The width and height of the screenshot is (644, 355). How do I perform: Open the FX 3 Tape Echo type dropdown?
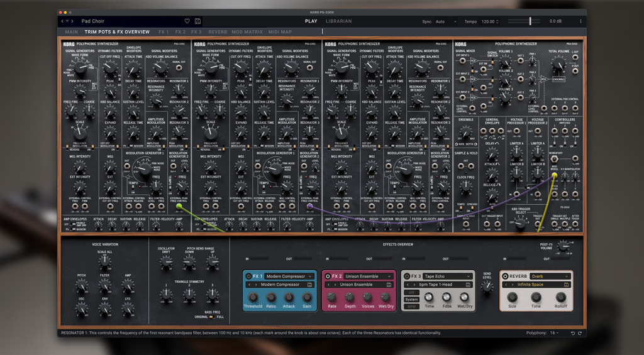click(x=447, y=276)
